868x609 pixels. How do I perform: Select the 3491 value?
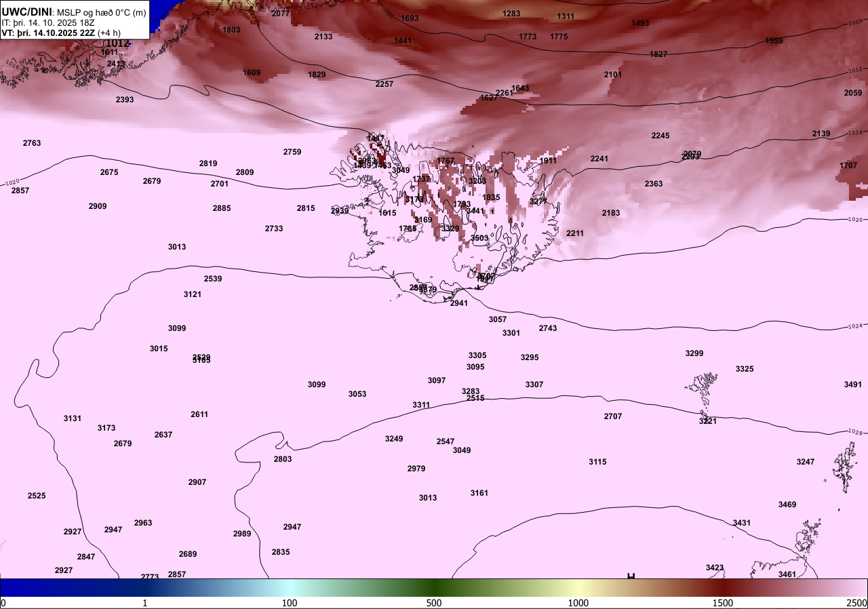point(853,385)
